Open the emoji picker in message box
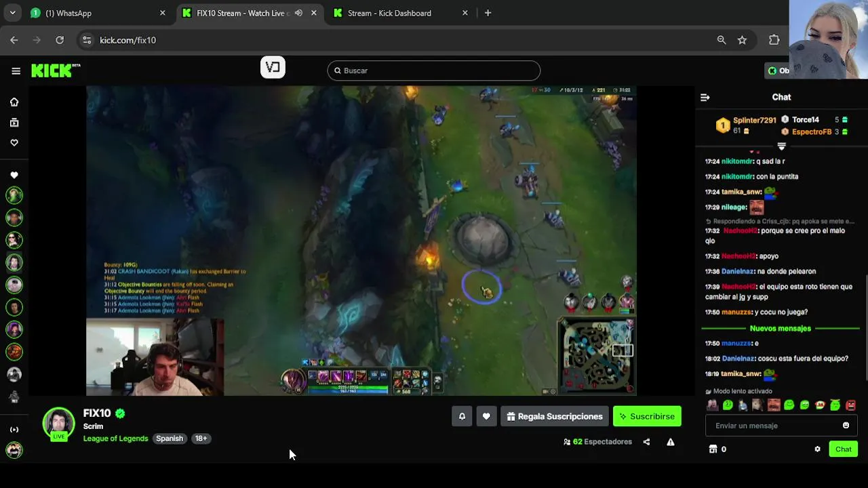The height and width of the screenshot is (488, 868). (846, 426)
